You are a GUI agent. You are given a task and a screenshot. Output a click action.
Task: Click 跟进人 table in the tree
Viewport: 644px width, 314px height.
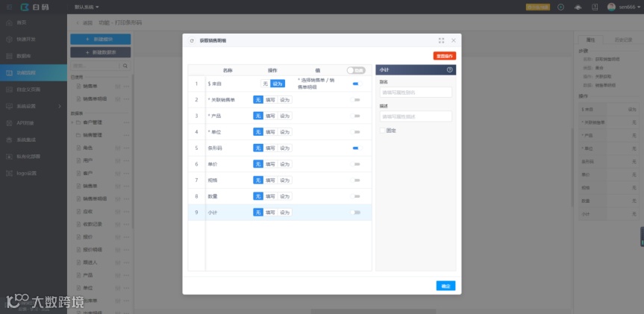[x=90, y=263]
